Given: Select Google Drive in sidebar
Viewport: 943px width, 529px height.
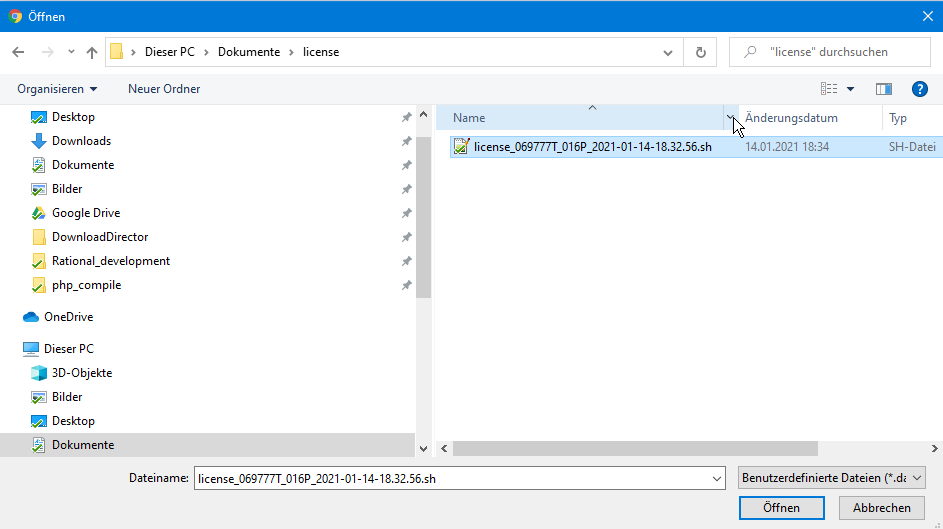Looking at the screenshot, I should (86, 213).
